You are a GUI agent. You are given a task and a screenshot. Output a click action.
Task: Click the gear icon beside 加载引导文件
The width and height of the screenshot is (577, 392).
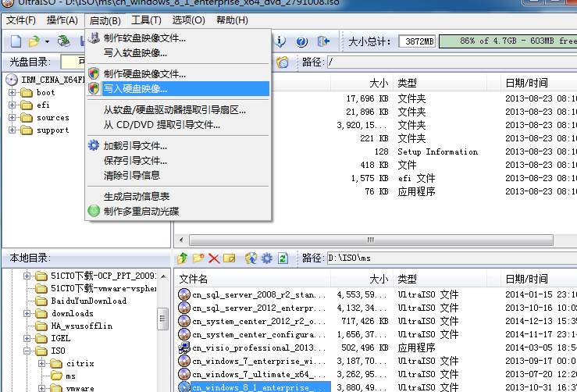pos(94,145)
